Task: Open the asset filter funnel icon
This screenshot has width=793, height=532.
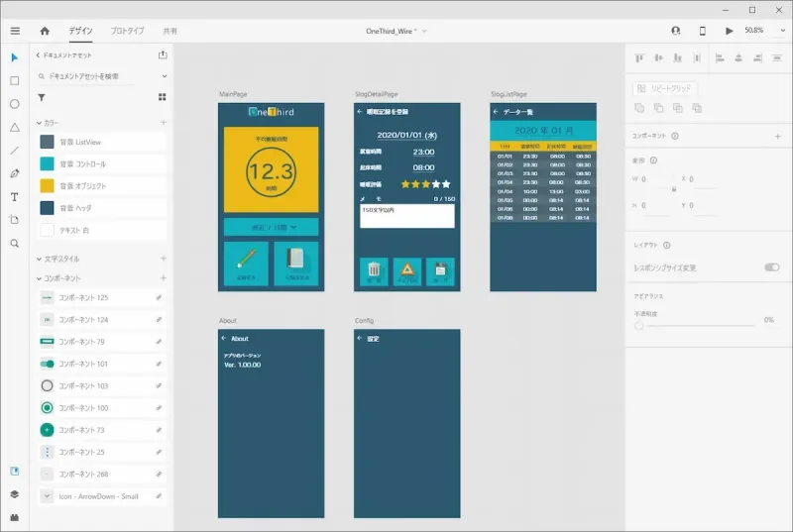Action: point(42,97)
